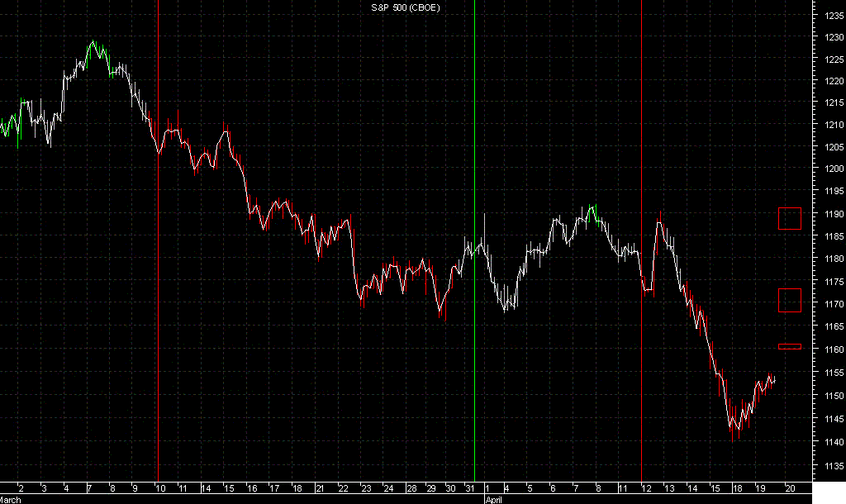Screen dimensions: 846x504
Task: Select the red vertical line near April 12
Action: point(643,248)
